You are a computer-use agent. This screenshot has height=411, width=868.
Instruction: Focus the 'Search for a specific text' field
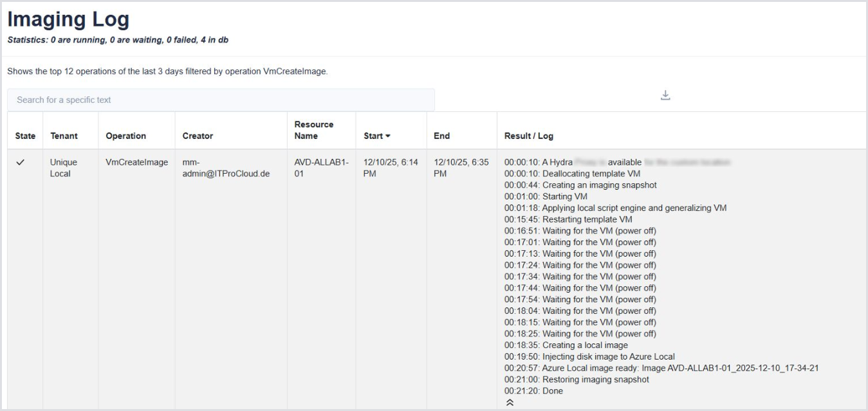coord(221,100)
